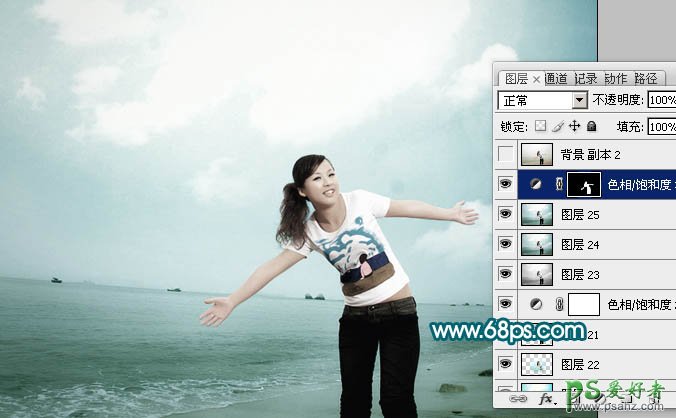Show the 背景 副本 2 layer
This screenshot has width=676, height=418.
pos(506,154)
